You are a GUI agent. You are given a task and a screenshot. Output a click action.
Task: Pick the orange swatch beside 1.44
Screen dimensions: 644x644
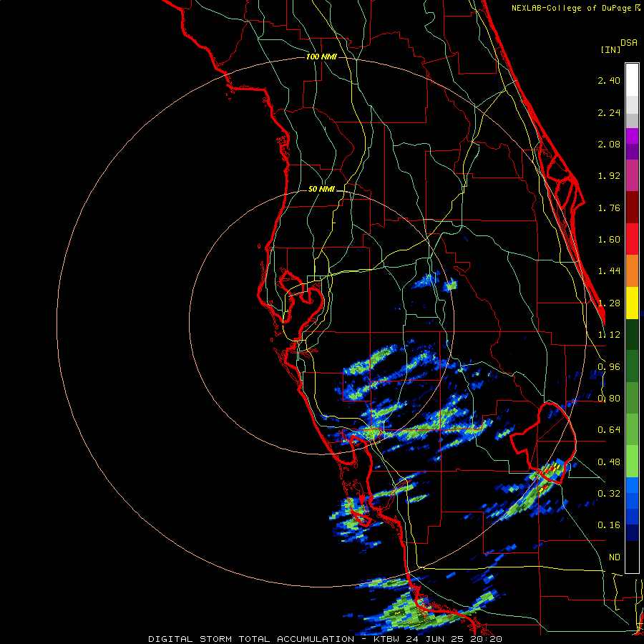pos(632,271)
